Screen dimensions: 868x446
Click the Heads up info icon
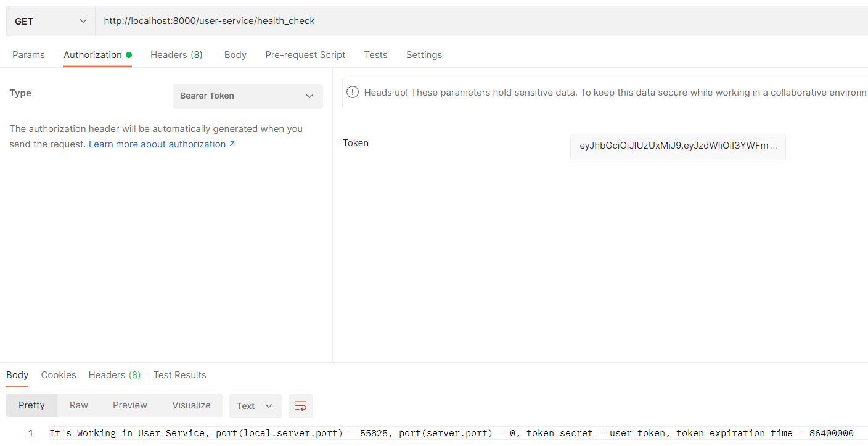[353, 93]
